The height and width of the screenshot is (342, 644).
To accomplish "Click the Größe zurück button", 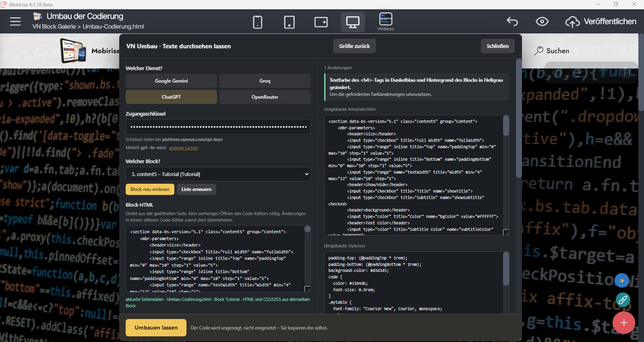I will (354, 46).
